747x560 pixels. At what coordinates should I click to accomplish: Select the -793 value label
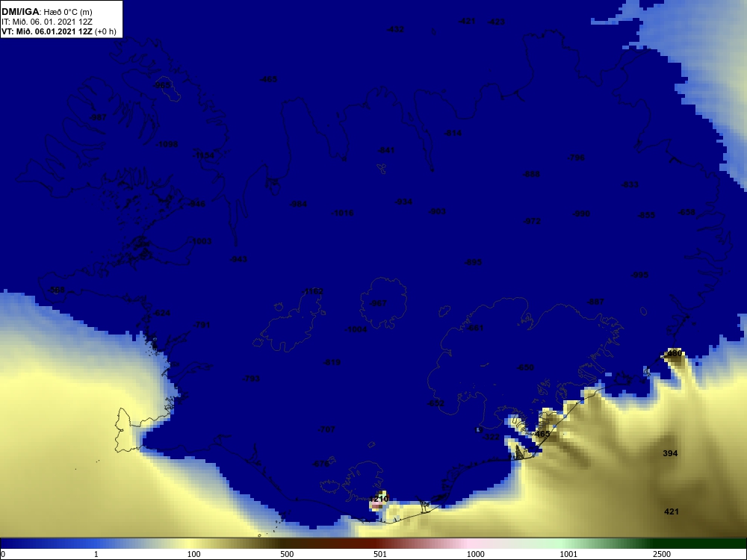pyautogui.click(x=251, y=379)
